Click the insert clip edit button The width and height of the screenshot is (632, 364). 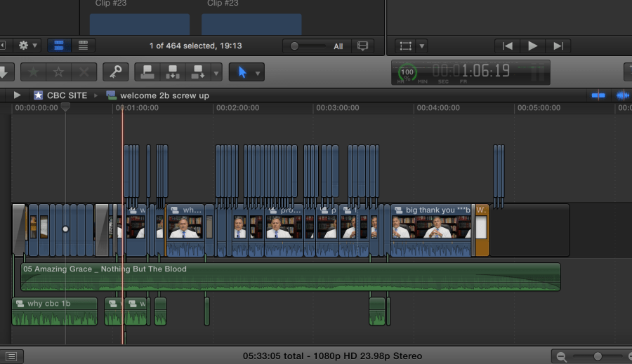point(172,72)
